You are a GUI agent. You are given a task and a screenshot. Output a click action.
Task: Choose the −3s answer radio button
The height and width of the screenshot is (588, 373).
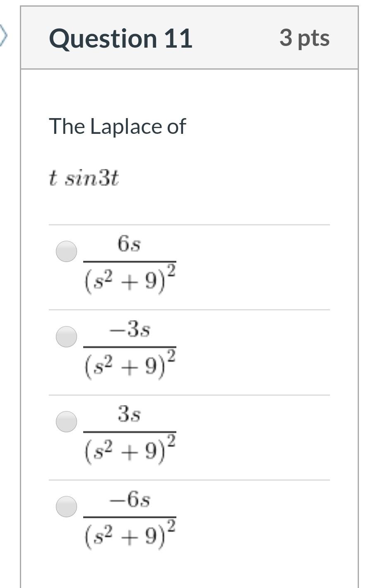pos(66,336)
